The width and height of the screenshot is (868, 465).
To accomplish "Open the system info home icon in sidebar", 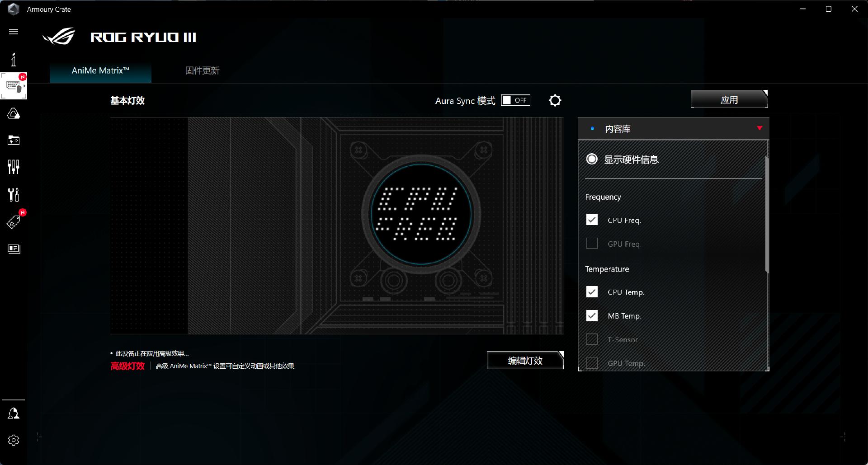I will click(14, 59).
